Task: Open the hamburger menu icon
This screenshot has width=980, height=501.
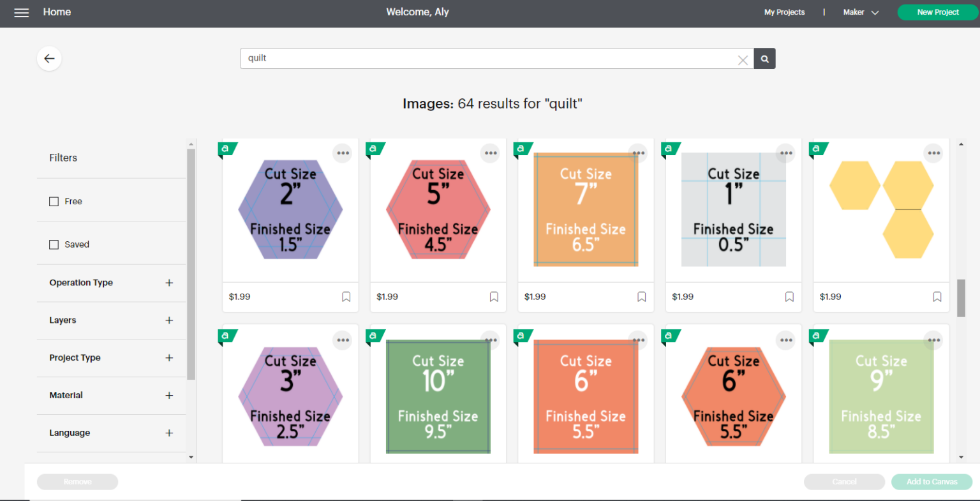Action: click(22, 13)
